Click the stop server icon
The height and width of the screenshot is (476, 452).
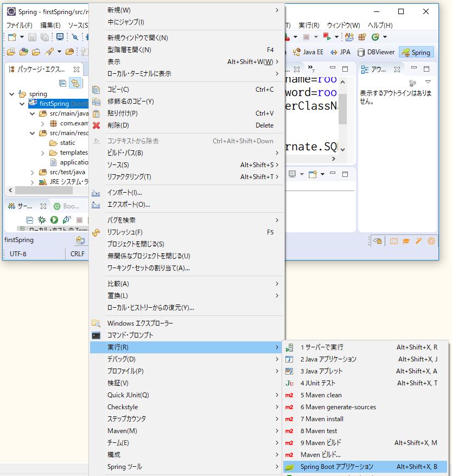point(80,220)
